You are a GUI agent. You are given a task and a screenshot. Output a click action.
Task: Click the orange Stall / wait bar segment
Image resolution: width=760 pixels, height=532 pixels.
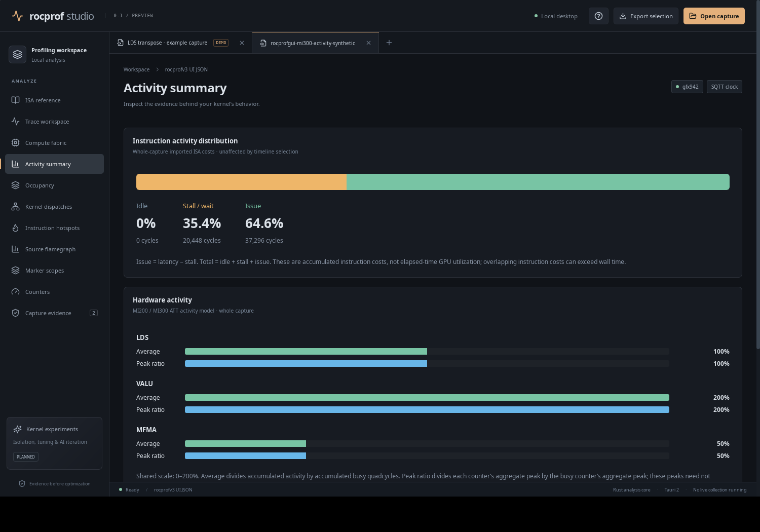[241, 182]
